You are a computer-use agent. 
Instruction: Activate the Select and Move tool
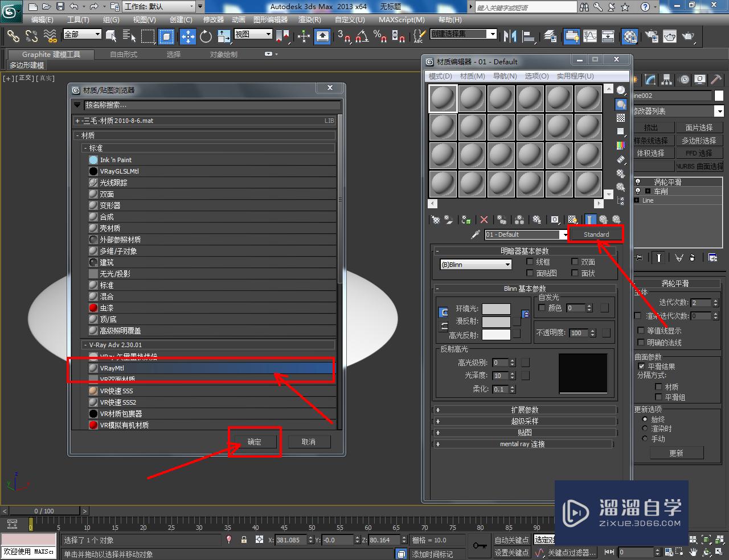pyautogui.click(x=187, y=36)
